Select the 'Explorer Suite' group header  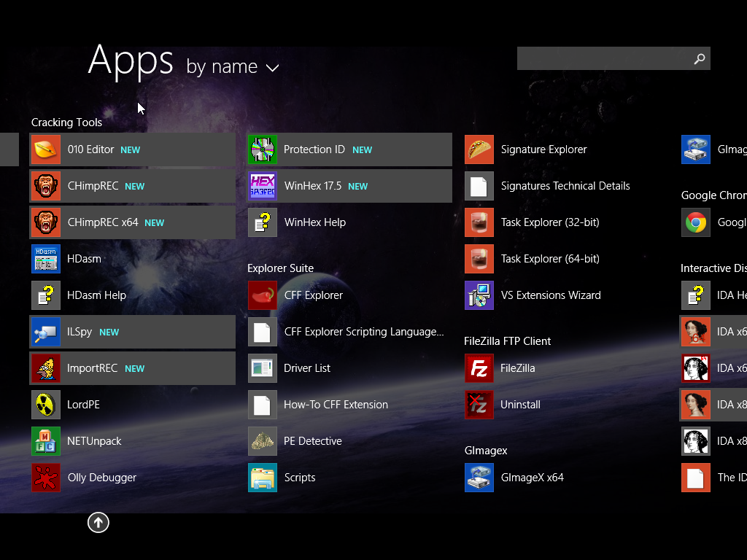pyautogui.click(x=281, y=268)
